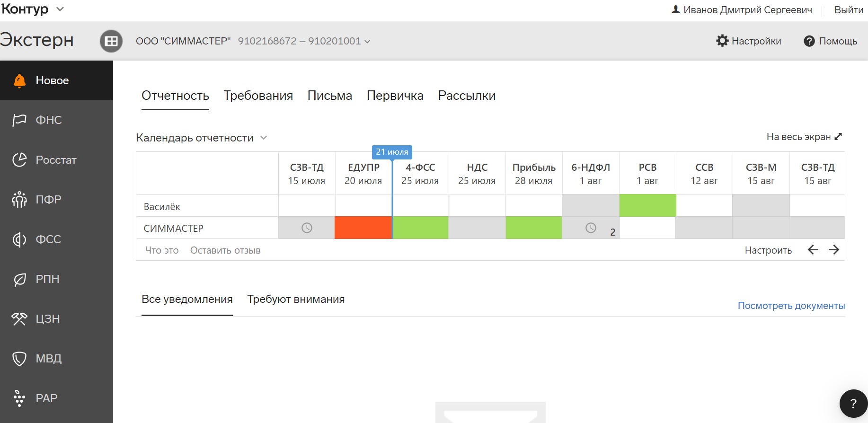Click the РАР grapes icon

tap(19, 398)
